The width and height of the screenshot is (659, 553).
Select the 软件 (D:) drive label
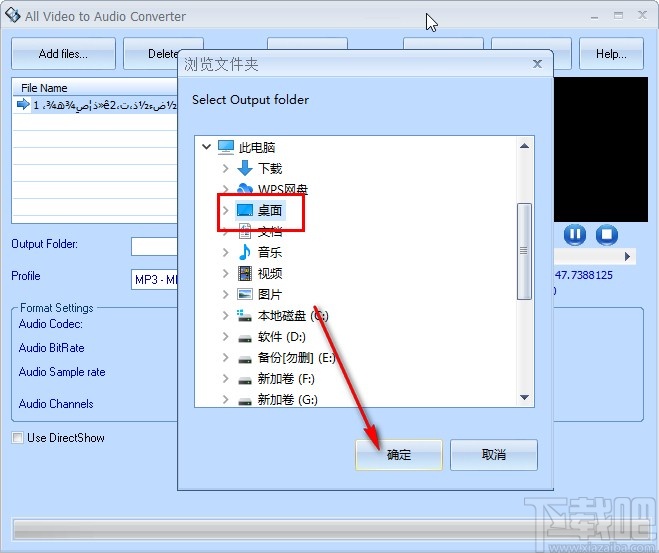[282, 337]
